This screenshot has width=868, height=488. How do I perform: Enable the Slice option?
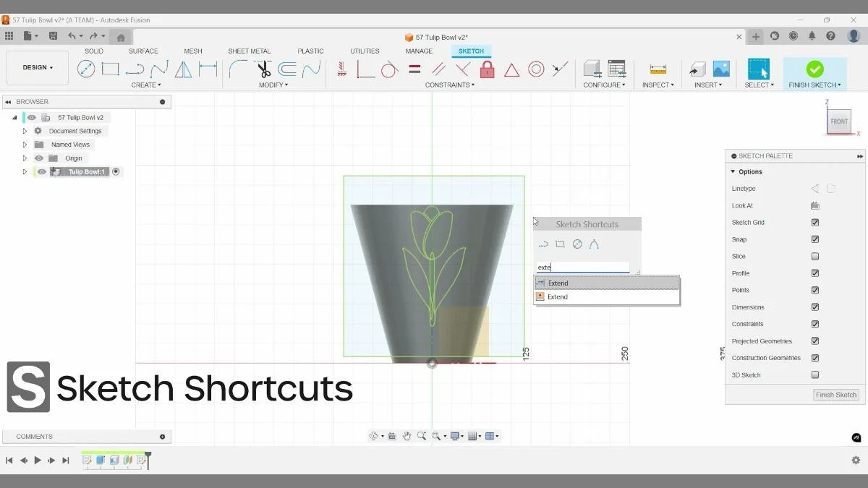click(815, 256)
